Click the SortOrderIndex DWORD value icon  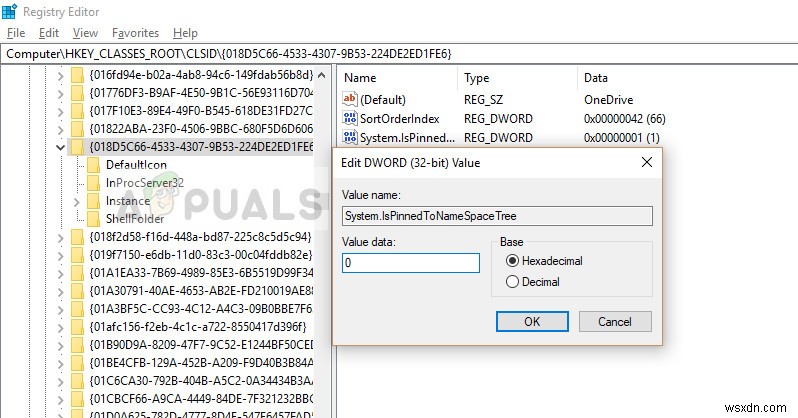pos(350,118)
